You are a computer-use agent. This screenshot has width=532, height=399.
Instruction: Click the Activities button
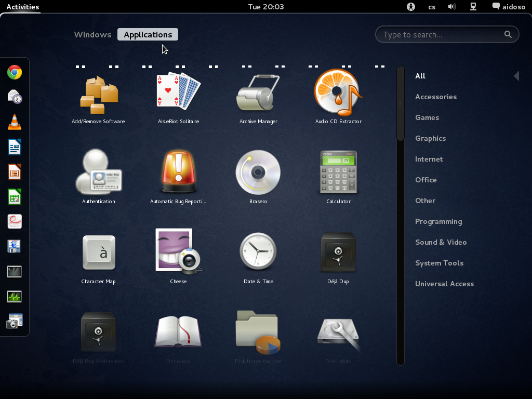(x=23, y=7)
